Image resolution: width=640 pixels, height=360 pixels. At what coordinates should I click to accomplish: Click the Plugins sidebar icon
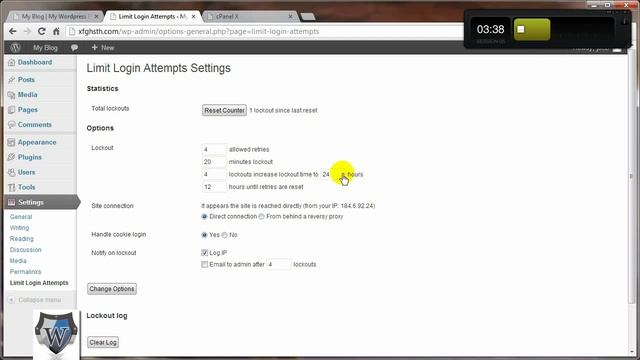tap(11, 157)
